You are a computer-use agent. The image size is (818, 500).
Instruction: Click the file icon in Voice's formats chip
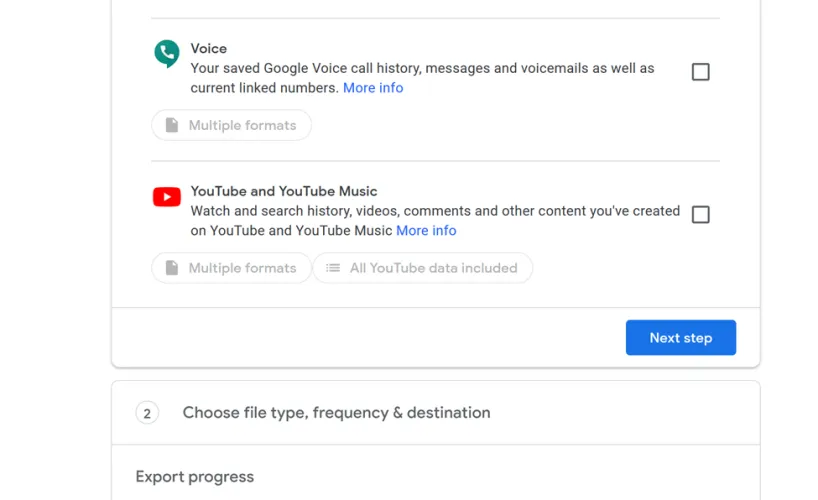point(172,126)
